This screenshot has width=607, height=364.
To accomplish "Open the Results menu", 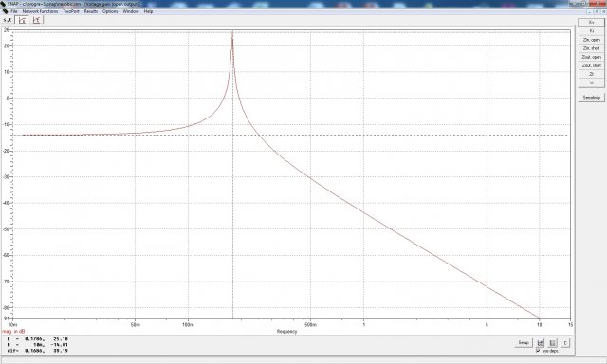I will [91, 11].
